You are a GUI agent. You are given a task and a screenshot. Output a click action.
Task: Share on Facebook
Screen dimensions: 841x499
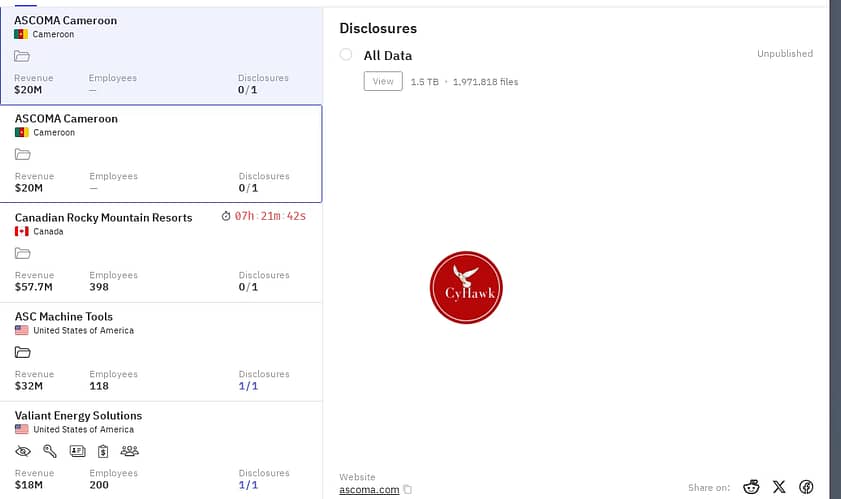[806, 487]
